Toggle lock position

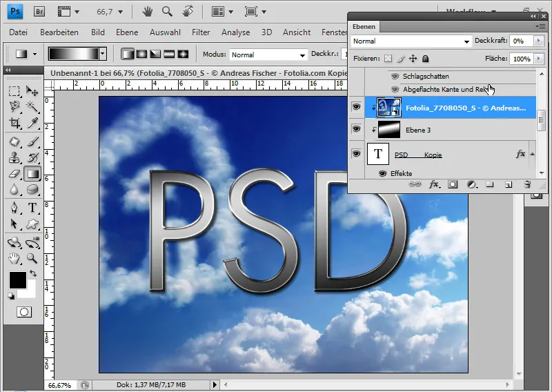[413, 59]
